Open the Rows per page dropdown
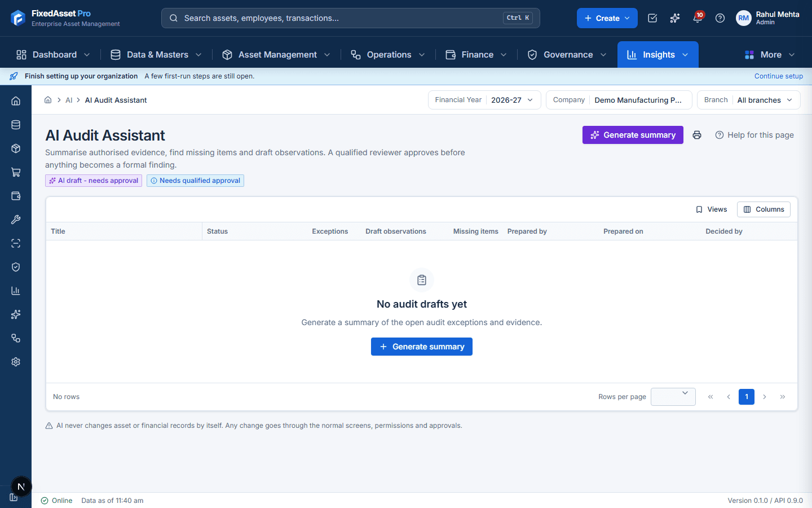Image resolution: width=812 pixels, height=508 pixels. point(673,397)
